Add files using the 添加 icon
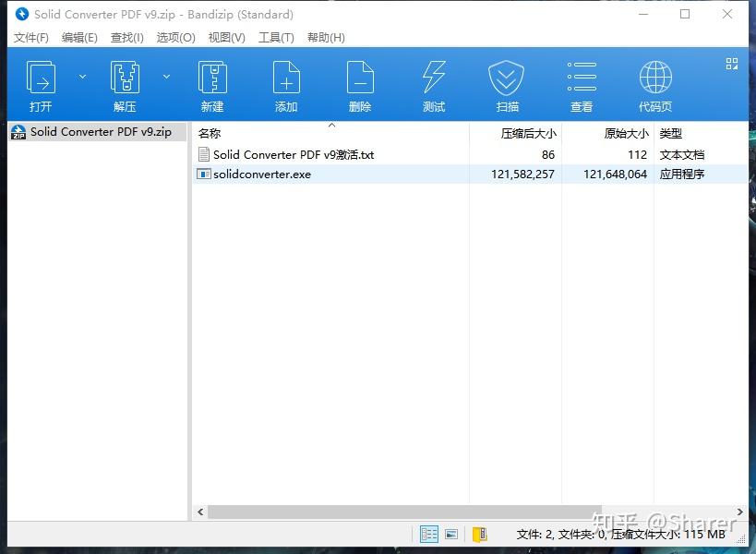 click(285, 83)
